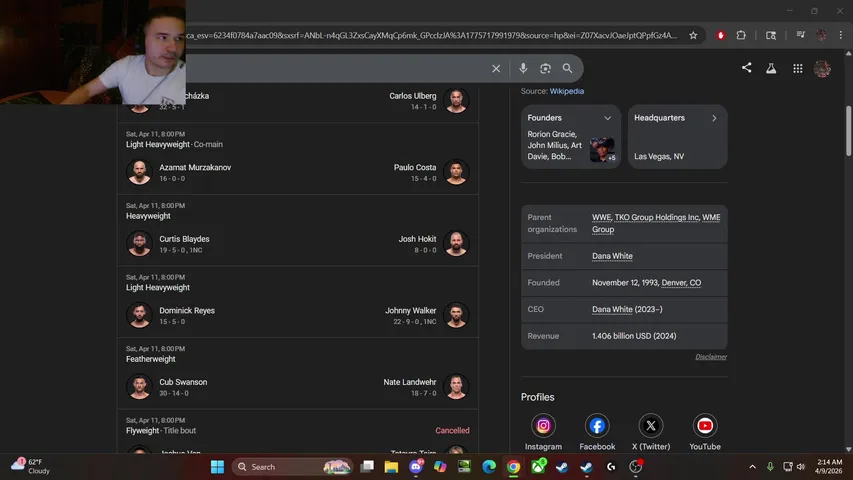Image resolution: width=853 pixels, height=480 pixels.
Task: Open Paulo Costa's fighter photo
Action: point(456,172)
